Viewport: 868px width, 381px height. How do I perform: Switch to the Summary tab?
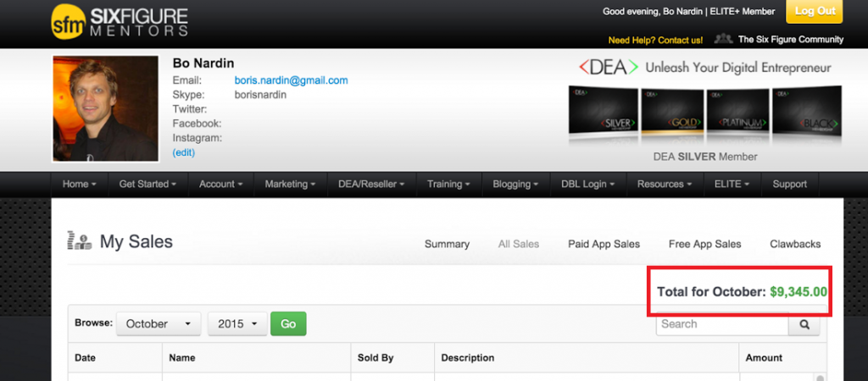coord(447,244)
